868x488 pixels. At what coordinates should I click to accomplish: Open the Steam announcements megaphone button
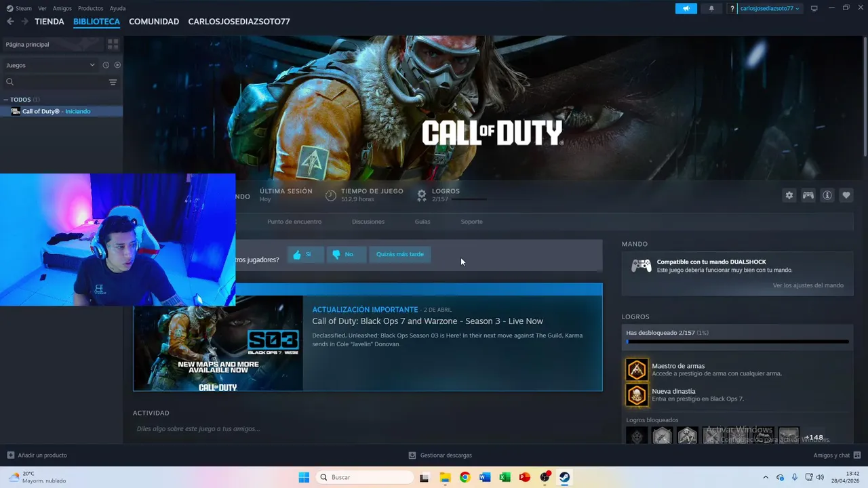click(686, 8)
